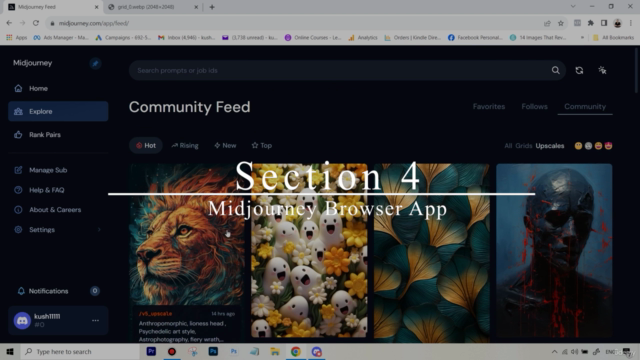This screenshot has width=640, height=360.
Task: Open About & Careers page
Action: 55,210
